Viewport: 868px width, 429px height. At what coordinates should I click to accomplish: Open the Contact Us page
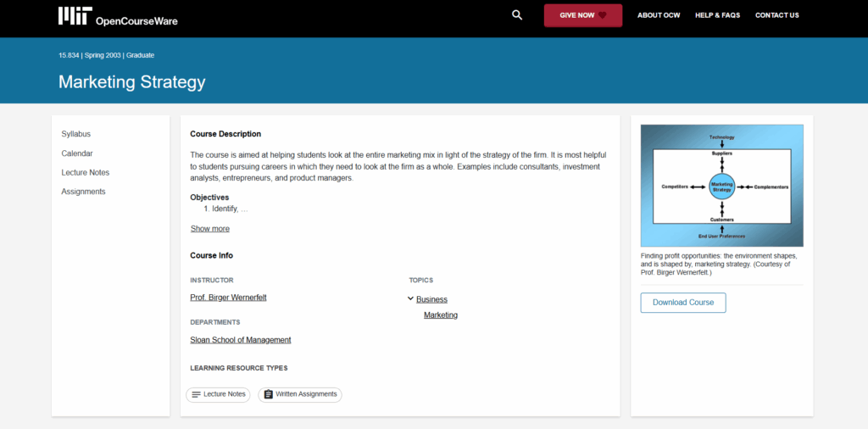click(x=777, y=15)
